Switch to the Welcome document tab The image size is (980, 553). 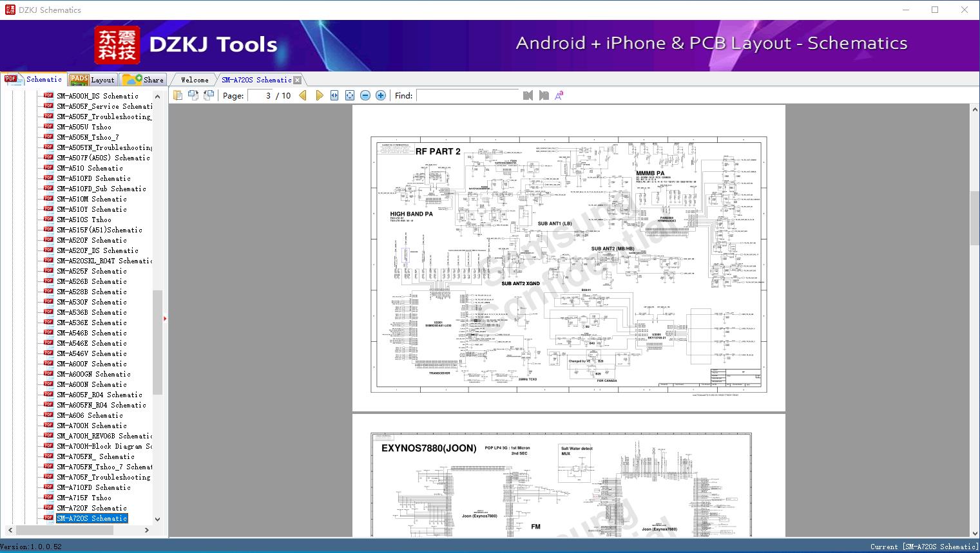coord(195,80)
